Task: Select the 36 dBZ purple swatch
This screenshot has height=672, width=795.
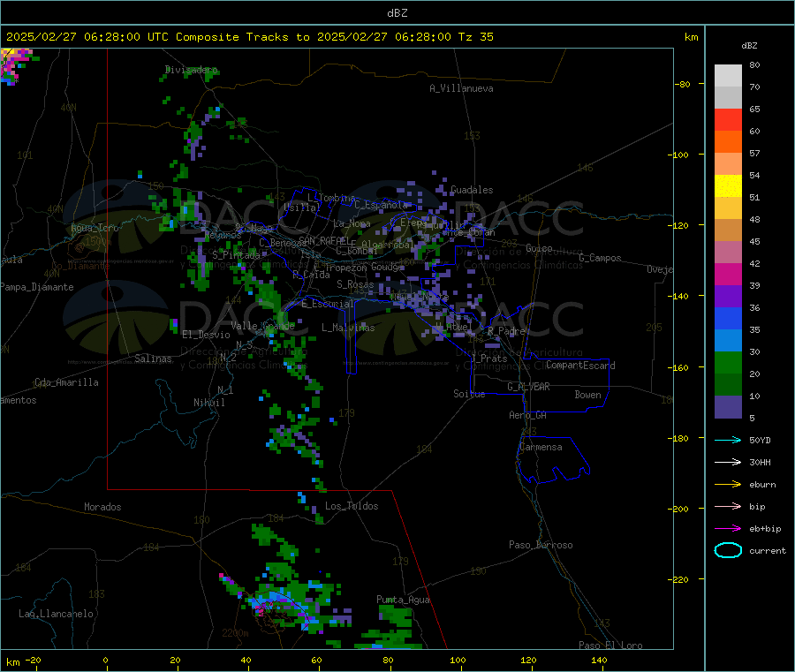Action: (728, 297)
